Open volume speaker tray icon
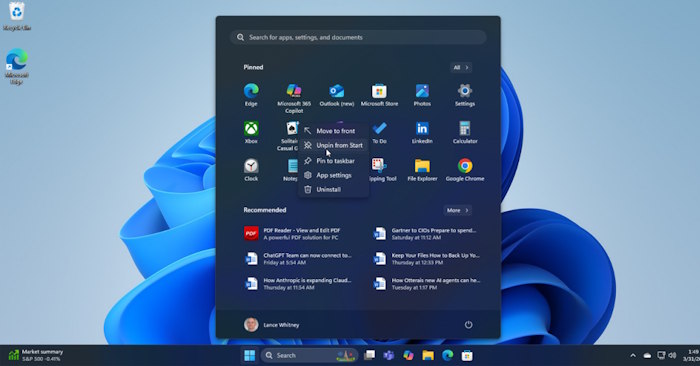This screenshot has height=366, width=700. (672, 356)
